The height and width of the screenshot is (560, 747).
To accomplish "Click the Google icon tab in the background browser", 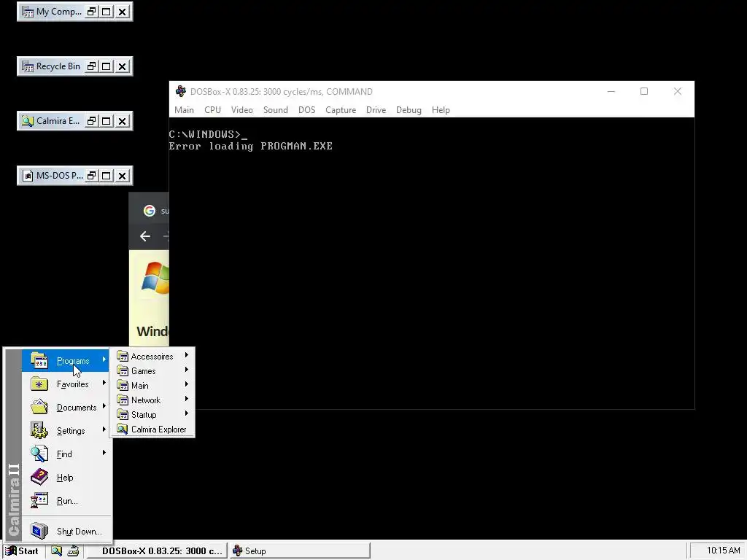I will coord(150,211).
